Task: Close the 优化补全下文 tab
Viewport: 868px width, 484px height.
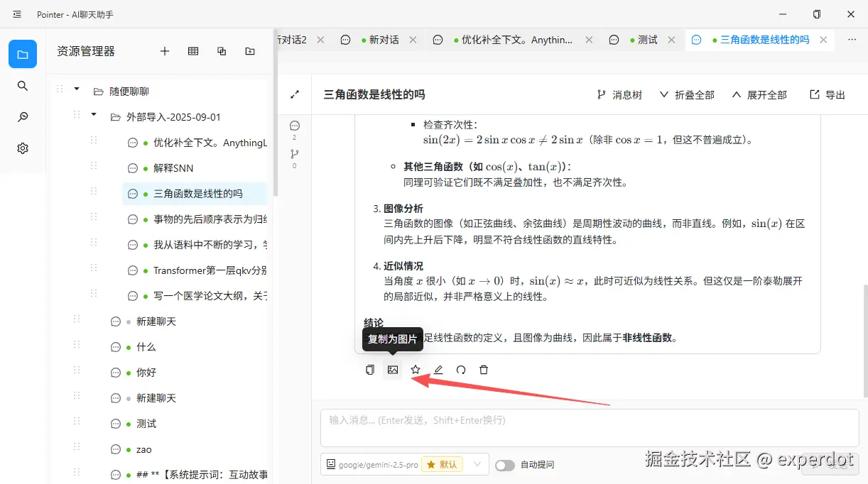Action: click(589, 40)
